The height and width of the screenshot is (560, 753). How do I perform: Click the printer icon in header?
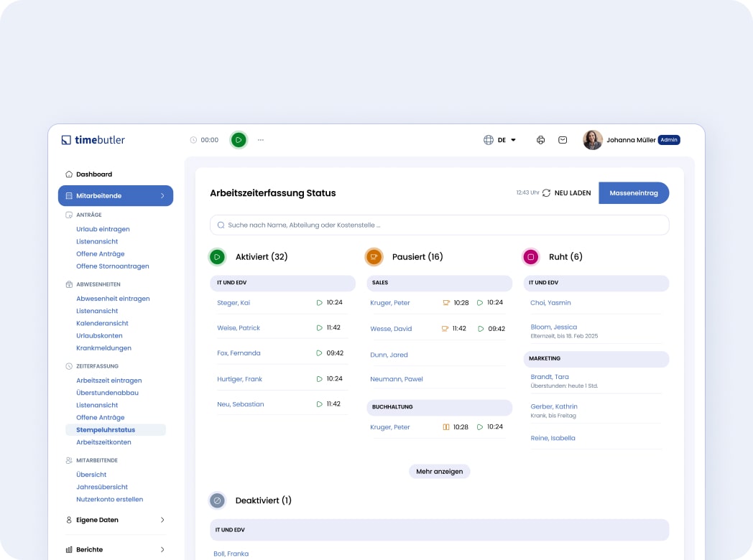coord(541,140)
